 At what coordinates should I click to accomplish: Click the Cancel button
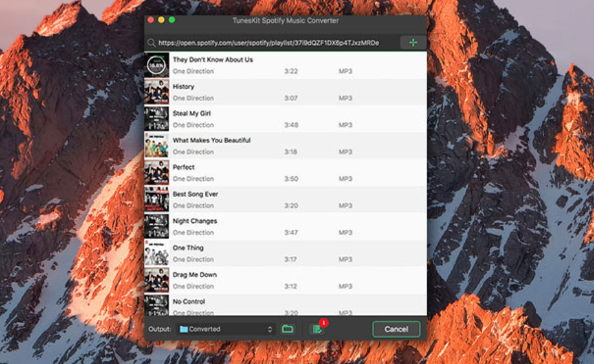(x=396, y=329)
